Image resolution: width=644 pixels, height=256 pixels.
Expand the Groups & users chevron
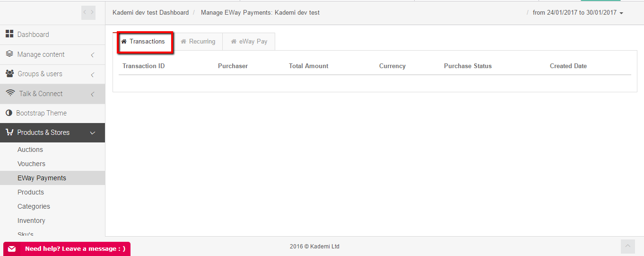tap(93, 74)
